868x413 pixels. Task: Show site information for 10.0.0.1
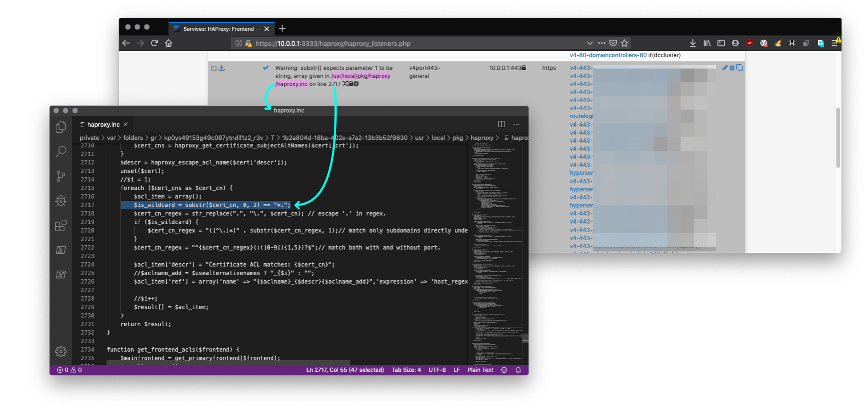[x=239, y=43]
